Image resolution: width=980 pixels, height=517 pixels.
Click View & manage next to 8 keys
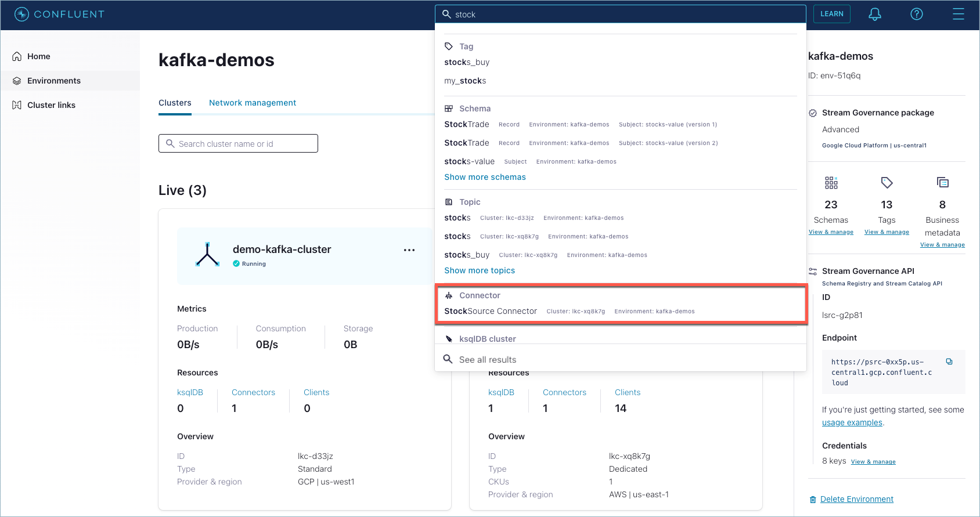coord(873,462)
